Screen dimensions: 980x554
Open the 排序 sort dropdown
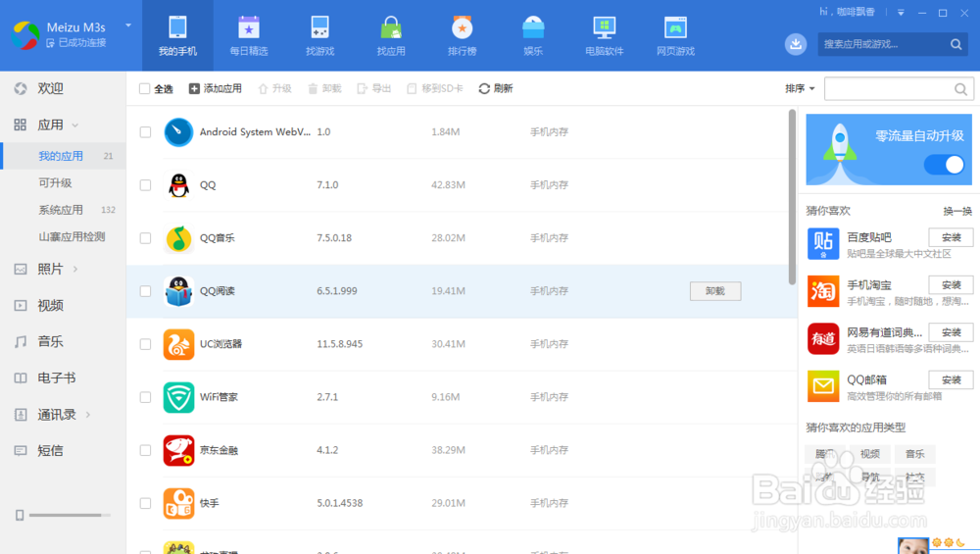pos(800,89)
